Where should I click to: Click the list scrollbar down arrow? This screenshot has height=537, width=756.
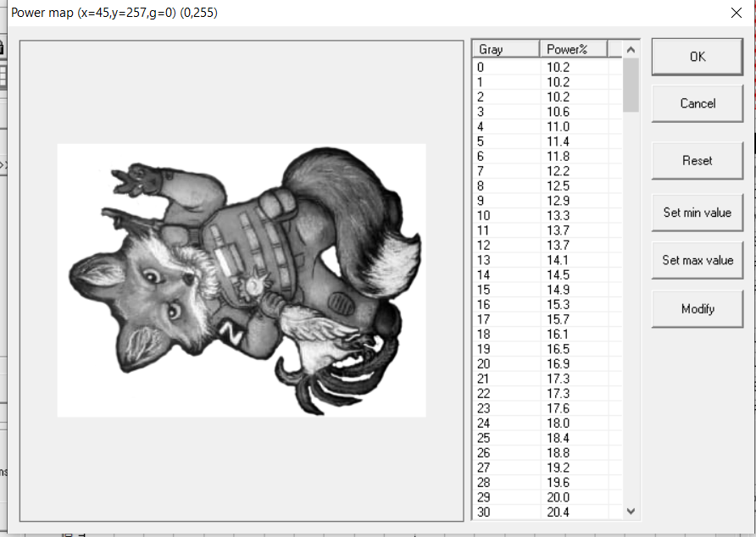[x=631, y=511]
